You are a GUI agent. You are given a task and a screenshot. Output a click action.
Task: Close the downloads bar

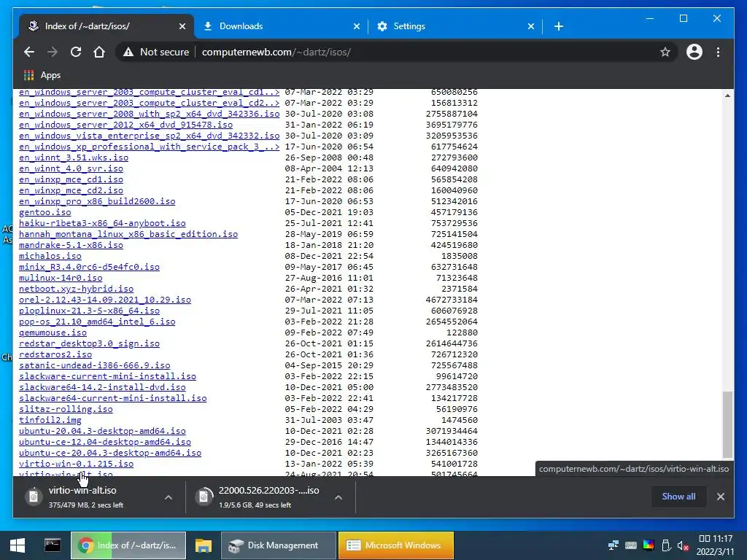[x=720, y=496]
